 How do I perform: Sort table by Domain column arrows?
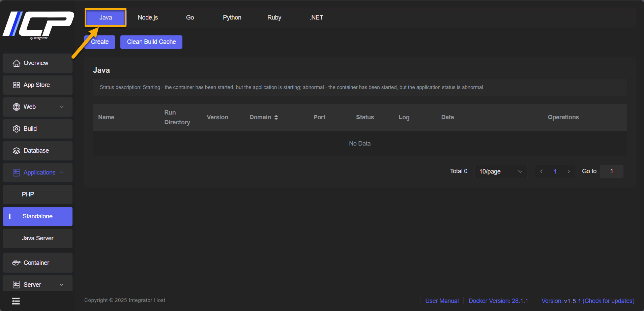pyautogui.click(x=276, y=117)
